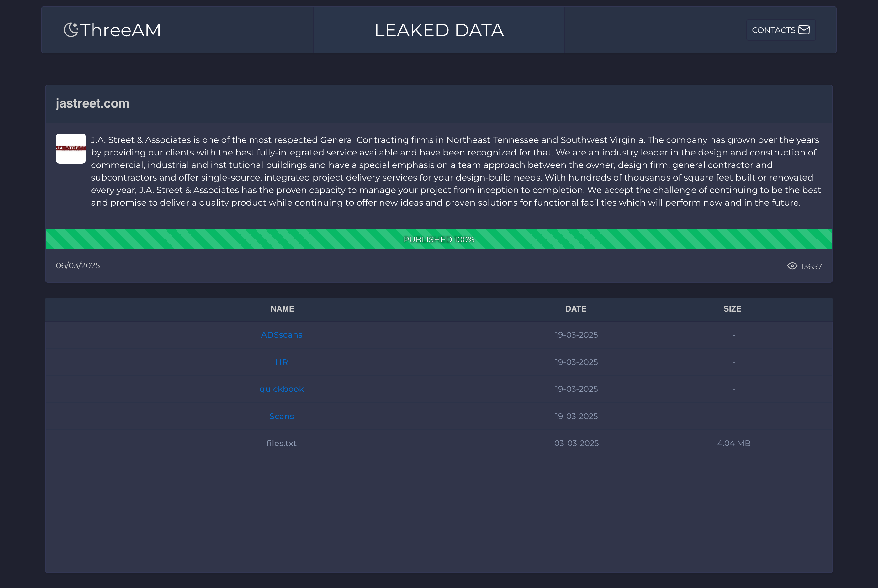Click the 19-03-2025 date in HR row
This screenshot has height=588, width=878.
pos(576,362)
